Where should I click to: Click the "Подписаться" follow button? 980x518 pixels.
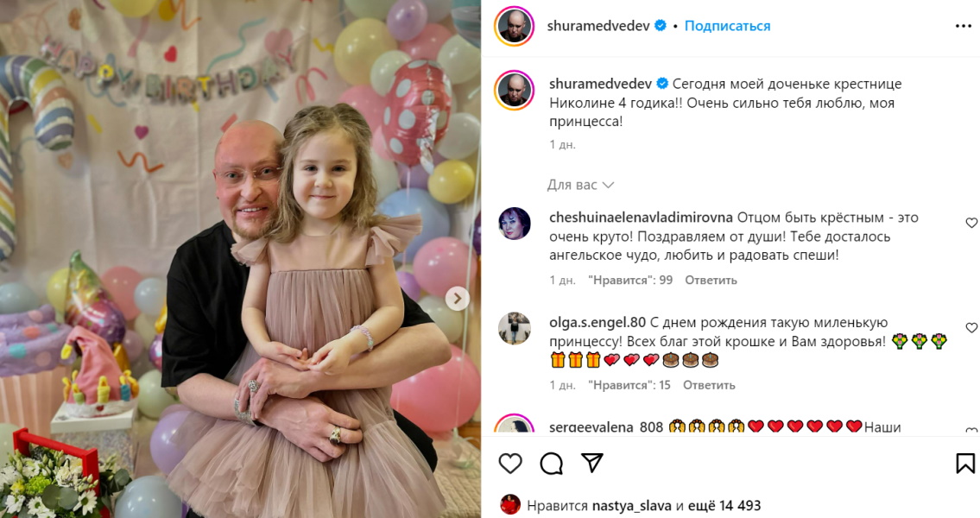[x=728, y=26]
